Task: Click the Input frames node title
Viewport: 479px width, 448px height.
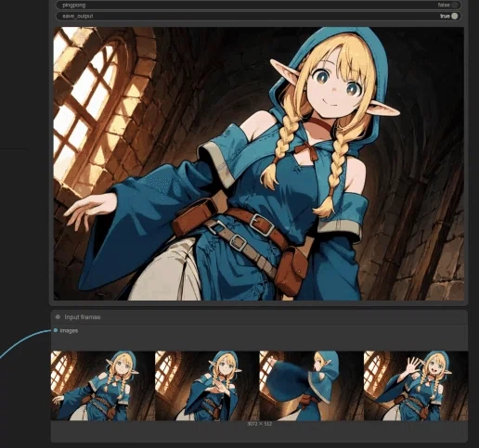Action: point(83,317)
